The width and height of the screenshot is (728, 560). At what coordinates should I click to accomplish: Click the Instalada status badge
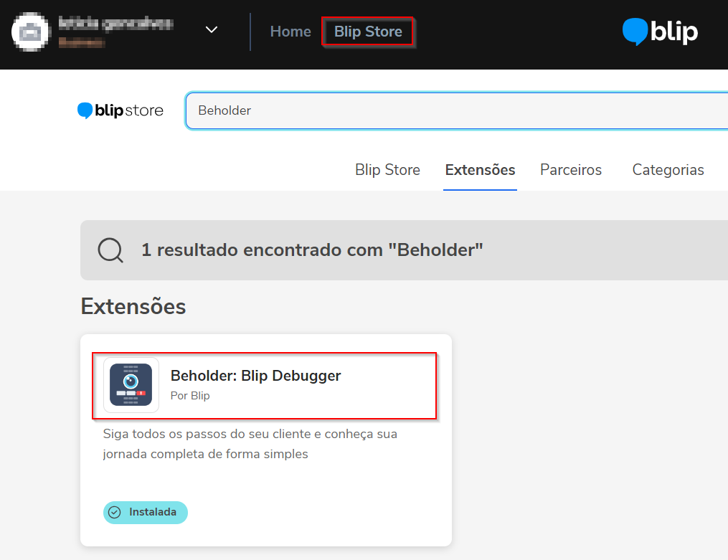pyautogui.click(x=146, y=512)
